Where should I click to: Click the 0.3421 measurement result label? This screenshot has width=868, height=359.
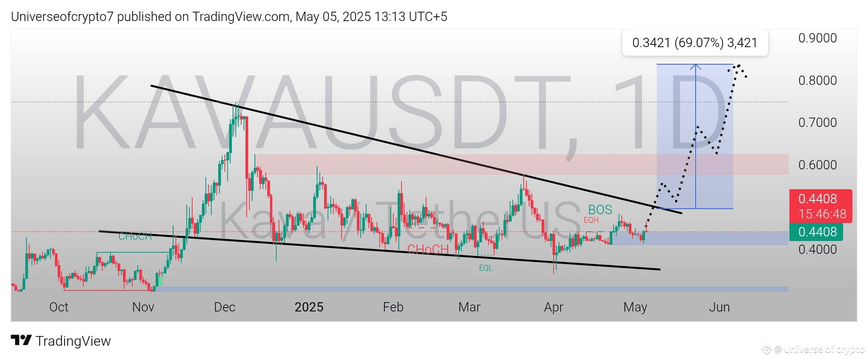pyautogui.click(x=695, y=43)
